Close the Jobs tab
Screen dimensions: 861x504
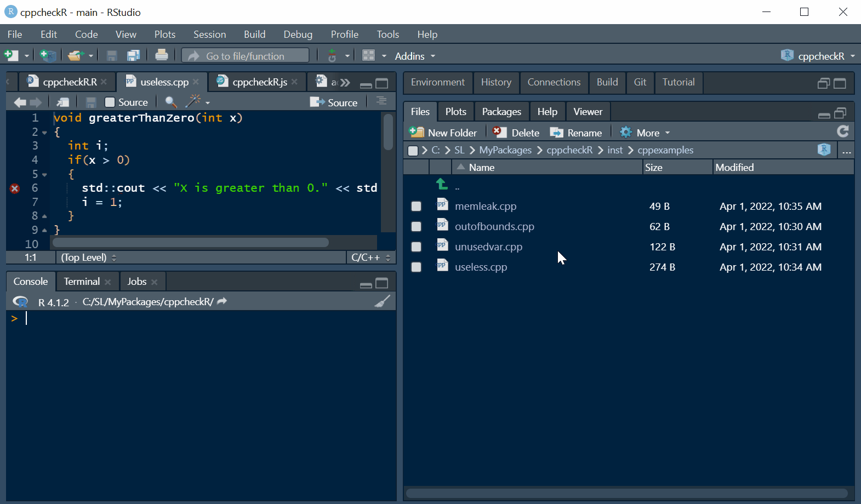click(155, 282)
